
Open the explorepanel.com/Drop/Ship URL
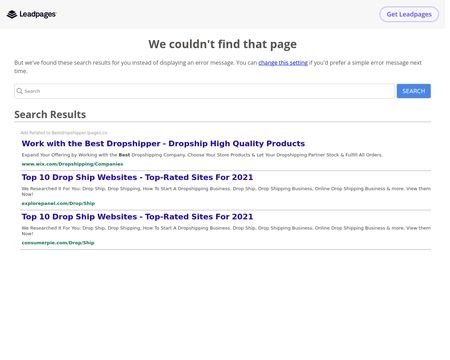click(58, 203)
